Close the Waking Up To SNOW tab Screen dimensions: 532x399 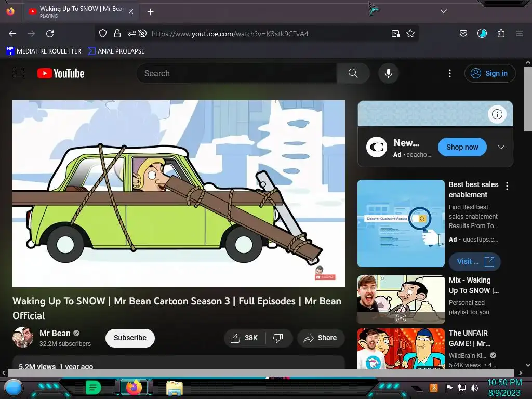[131, 11]
